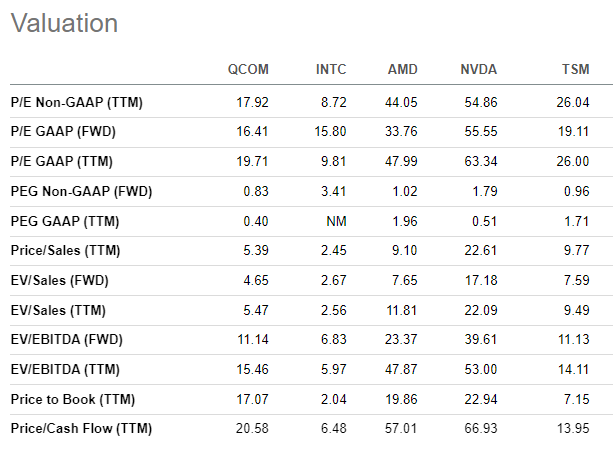Click the PEG Non-GAAP (FWD) label
The width and height of the screenshot is (613, 455).
tap(81, 191)
